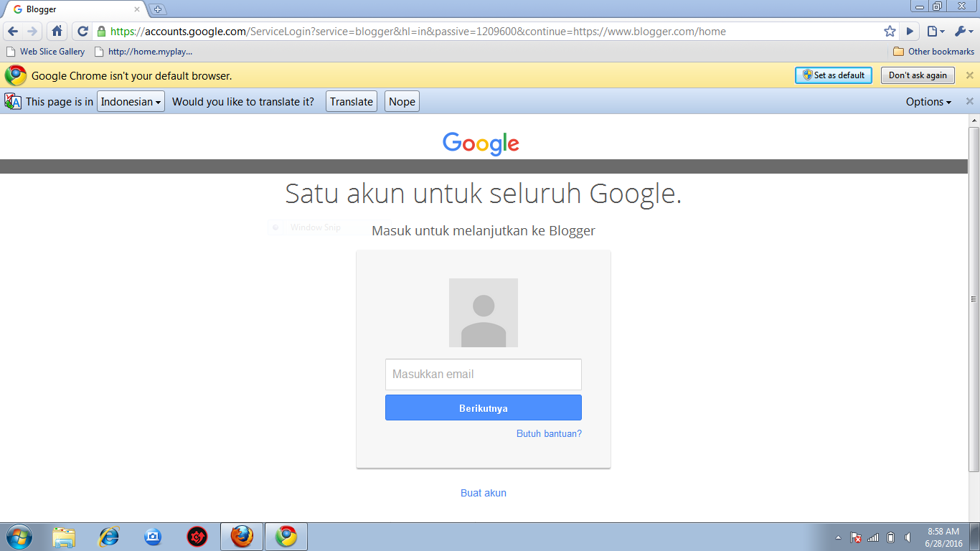Switch to Firefox in the taskbar
980x551 pixels.
click(x=242, y=537)
